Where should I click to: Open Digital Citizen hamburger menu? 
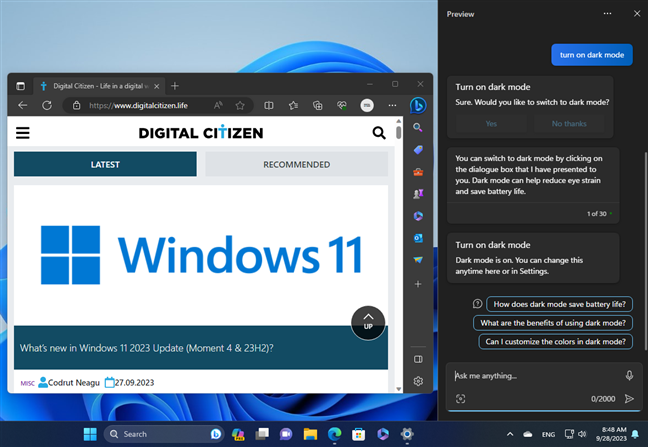[23, 133]
